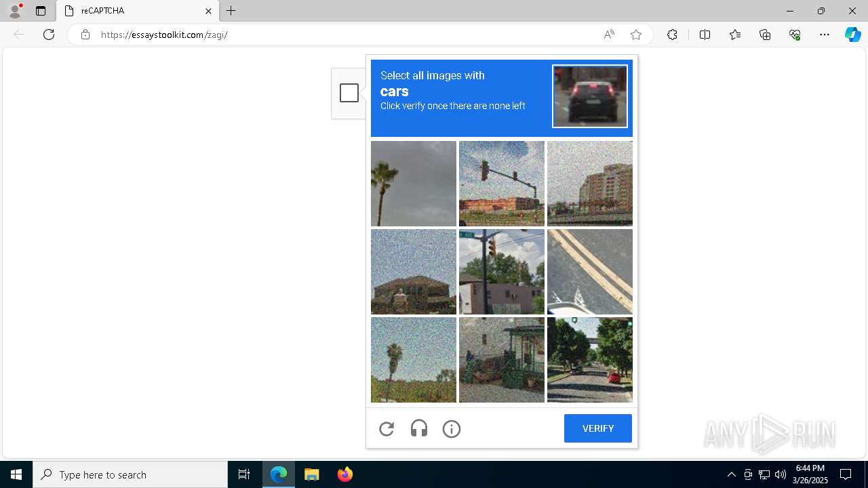
Task: Click the browser Back arrow
Action: [x=19, y=35]
